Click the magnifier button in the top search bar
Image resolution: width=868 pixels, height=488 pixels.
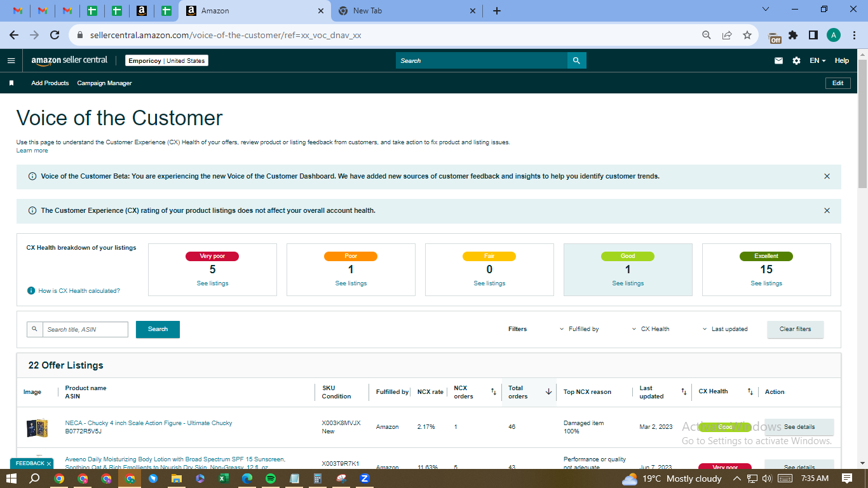pos(576,60)
